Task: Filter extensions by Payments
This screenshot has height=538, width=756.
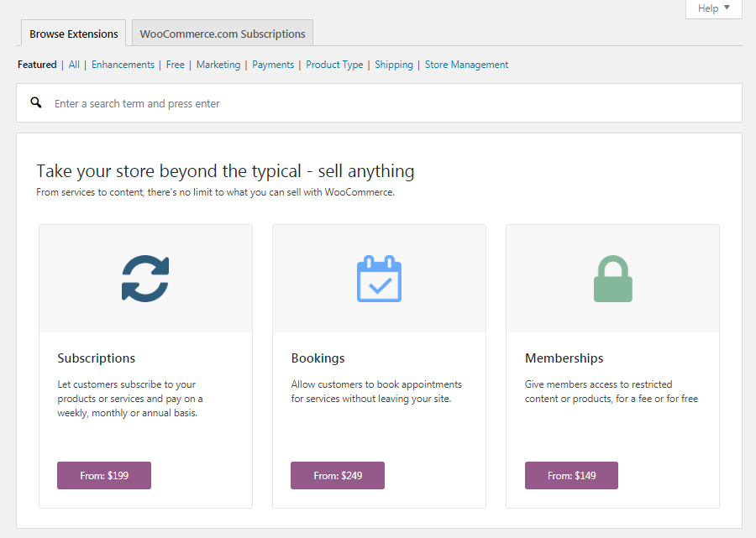Action: click(x=273, y=64)
